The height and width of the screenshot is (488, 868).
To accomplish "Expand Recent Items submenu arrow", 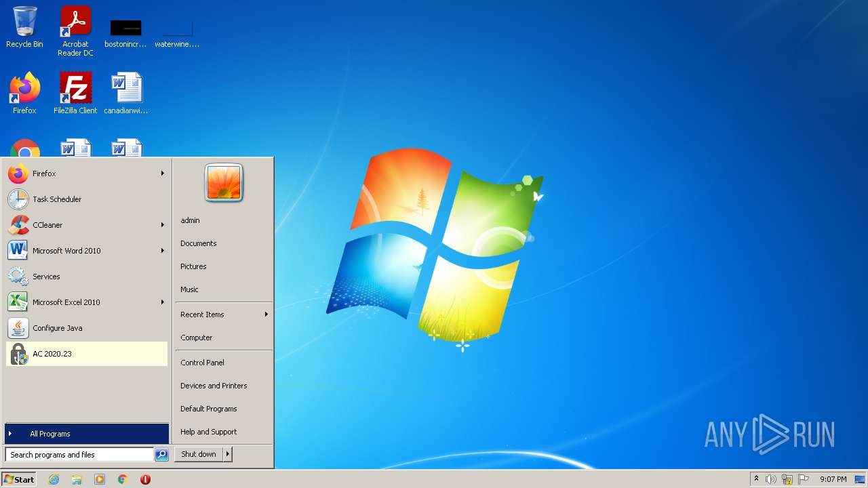I will pos(267,314).
